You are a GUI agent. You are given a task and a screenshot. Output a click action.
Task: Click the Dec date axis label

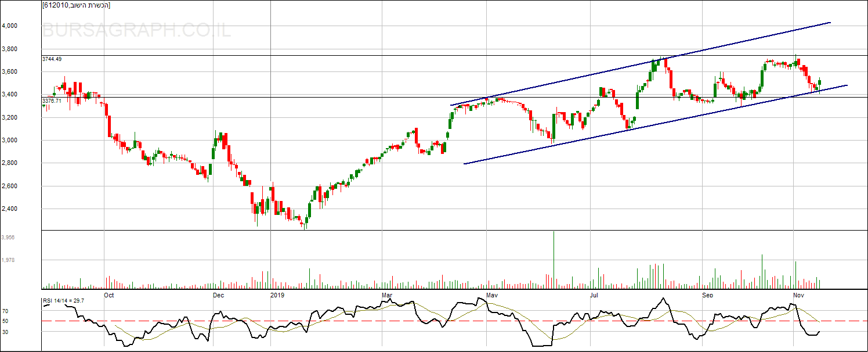(219, 295)
